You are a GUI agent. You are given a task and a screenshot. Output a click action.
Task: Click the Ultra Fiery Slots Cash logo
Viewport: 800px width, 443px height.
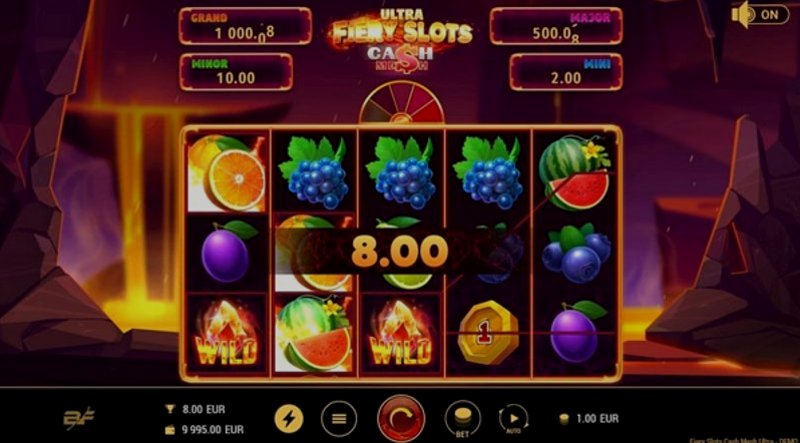[x=401, y=41]
